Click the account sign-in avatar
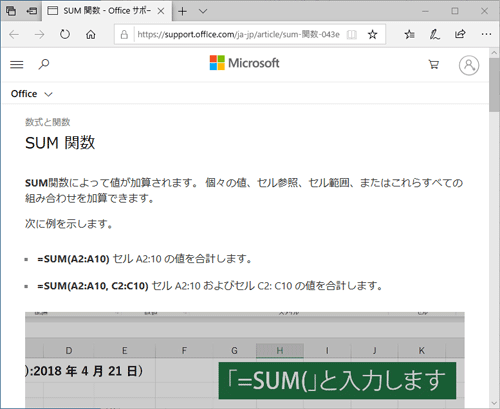Screen dimensions: 500x409 469,65
